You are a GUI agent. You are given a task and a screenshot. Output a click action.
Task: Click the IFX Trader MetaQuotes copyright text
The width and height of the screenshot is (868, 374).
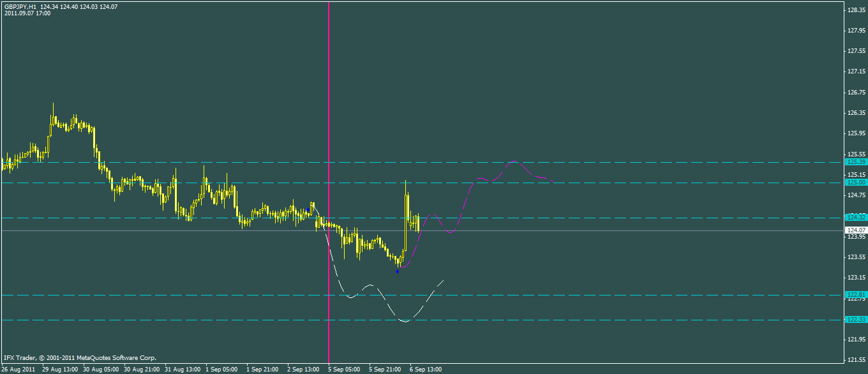pos(80,358)
